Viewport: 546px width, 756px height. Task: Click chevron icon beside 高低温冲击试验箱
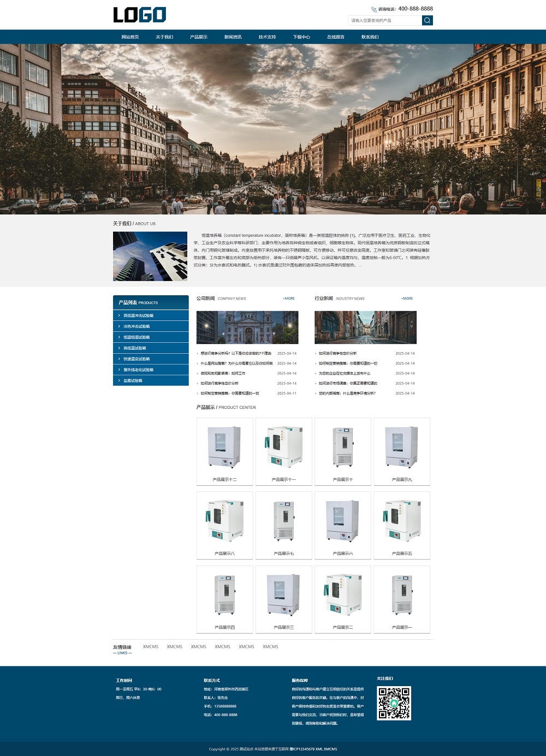pyautogui.click(x=119, y=316)
